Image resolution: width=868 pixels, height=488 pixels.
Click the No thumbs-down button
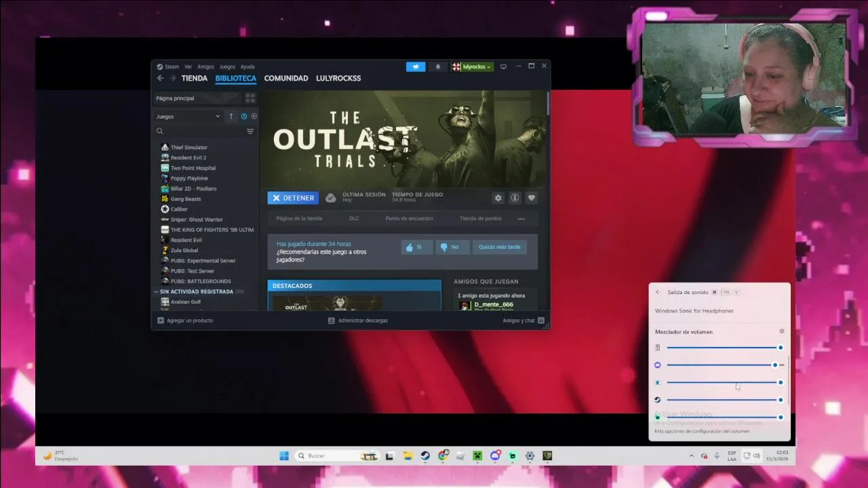452,247
